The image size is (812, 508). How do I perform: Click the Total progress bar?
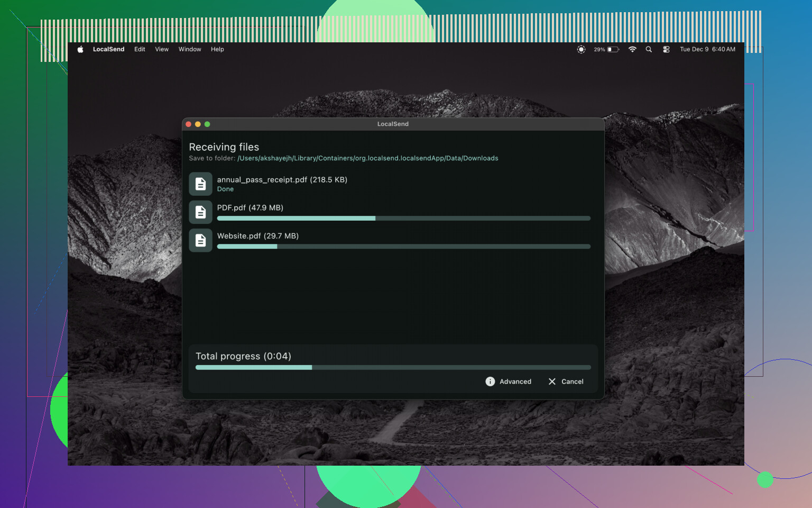click(393, 367)
